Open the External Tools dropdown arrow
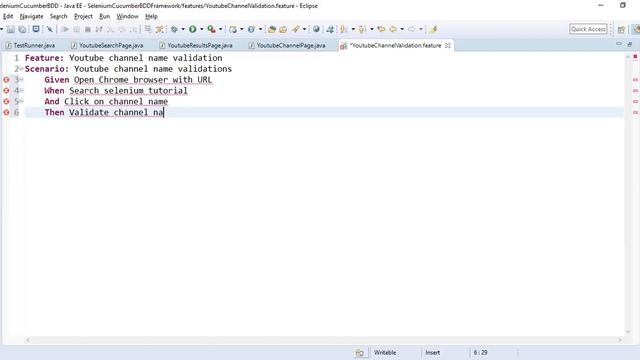This screenshot has width=640, height=360. [220, 29]
